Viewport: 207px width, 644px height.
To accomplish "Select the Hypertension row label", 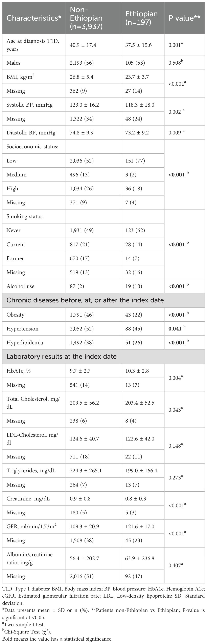I will [x=22, y=329].
